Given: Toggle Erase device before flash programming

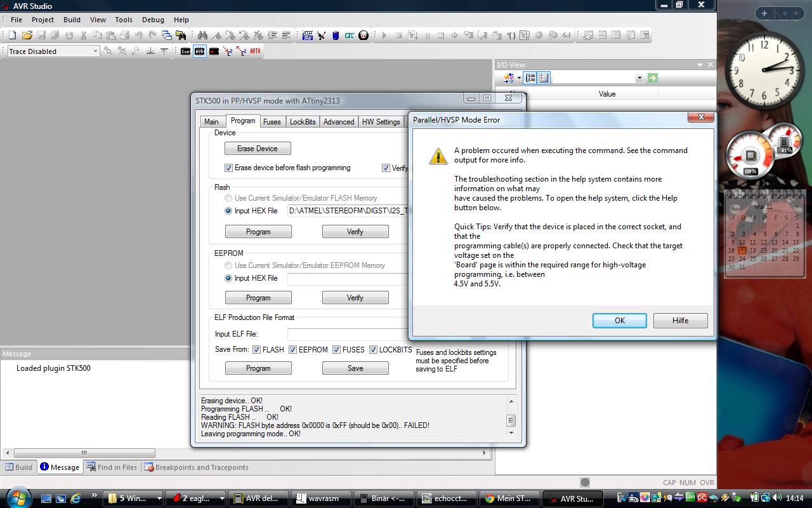Looking at the screenshot, I should click(x=228, y=168).
